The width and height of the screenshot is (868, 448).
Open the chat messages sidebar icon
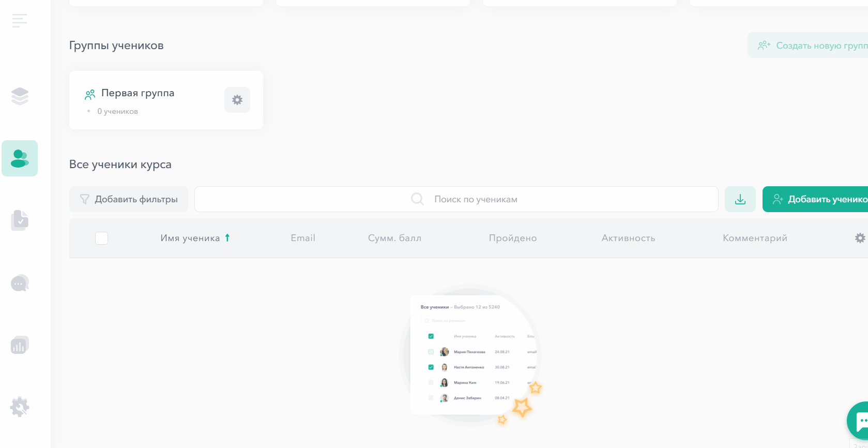tap(20, 283)
